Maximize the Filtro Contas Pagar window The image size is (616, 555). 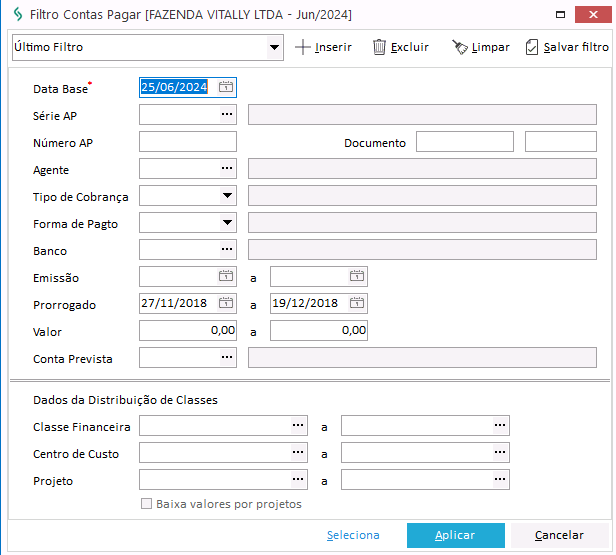tap(560, 15)
